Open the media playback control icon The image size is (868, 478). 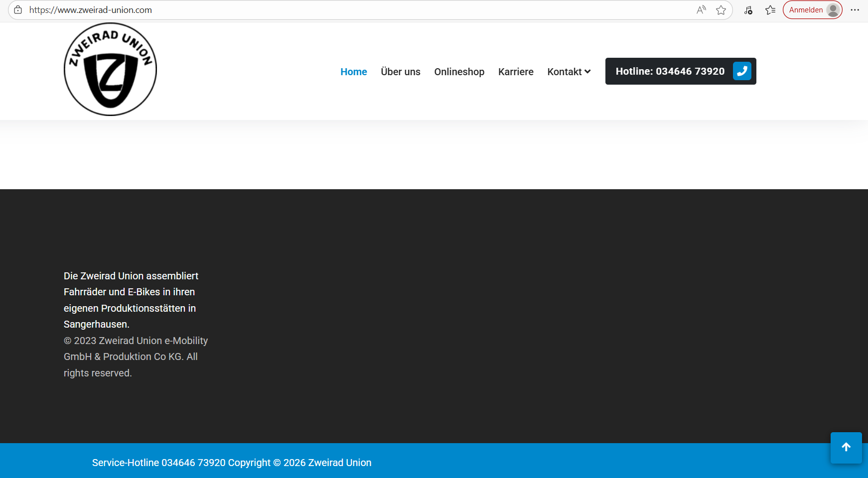pos(748,9)
